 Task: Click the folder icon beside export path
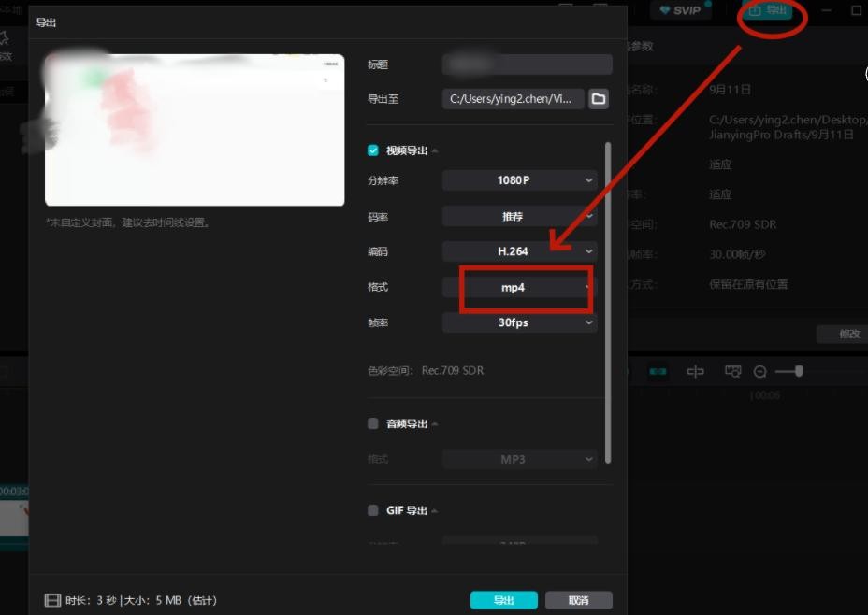[599, 99]
